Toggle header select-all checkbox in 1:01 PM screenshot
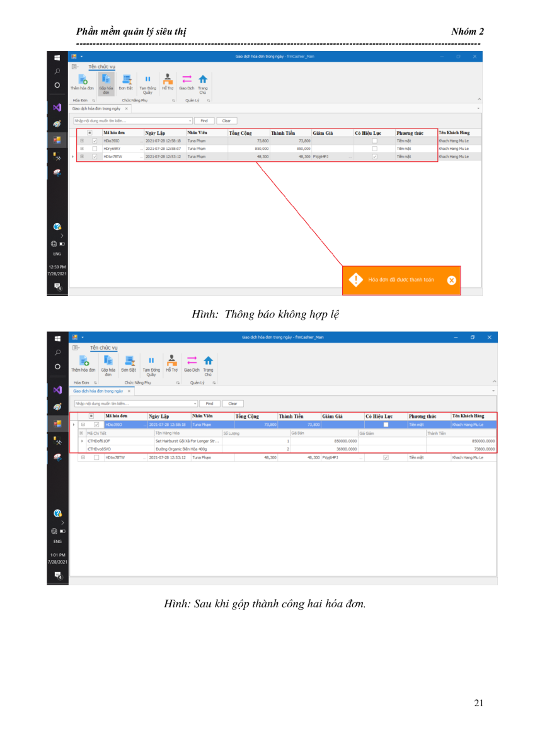Viewport: 535px width, 756px height. pos(91,416)
